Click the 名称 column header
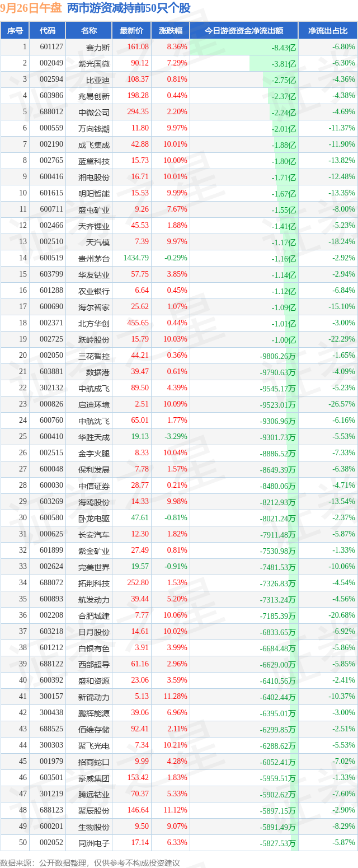The width and height of the screenshot is (358, 868). click(89, 31)
